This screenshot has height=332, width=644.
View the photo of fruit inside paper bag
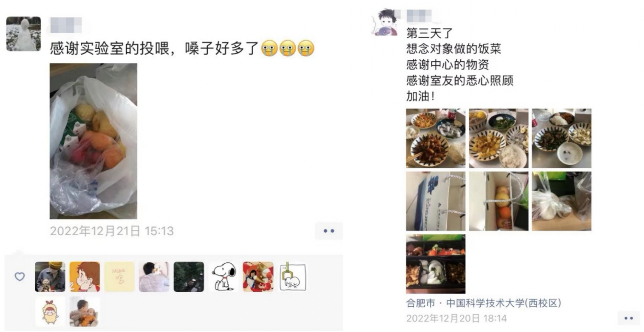498,201
